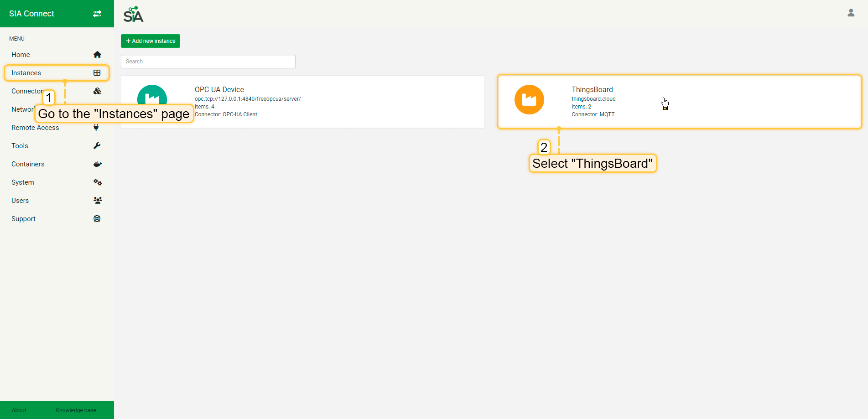Image resolution: width=868 pixels, height=419 pixels.
Task: Click the Users group icon
Action: coord(97,200)
